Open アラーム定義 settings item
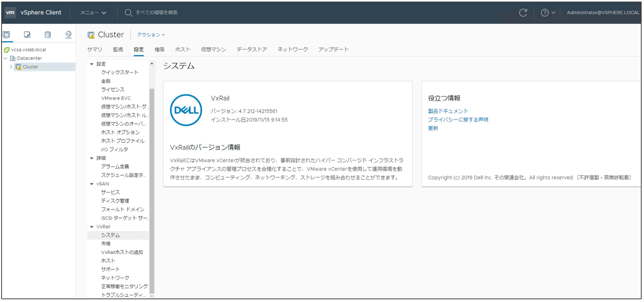 pyautogui.click(x=115, y=167)
